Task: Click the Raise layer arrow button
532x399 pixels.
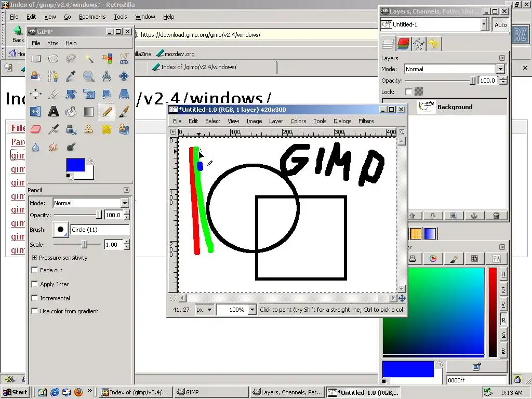Action: click(x=412, y=216)
